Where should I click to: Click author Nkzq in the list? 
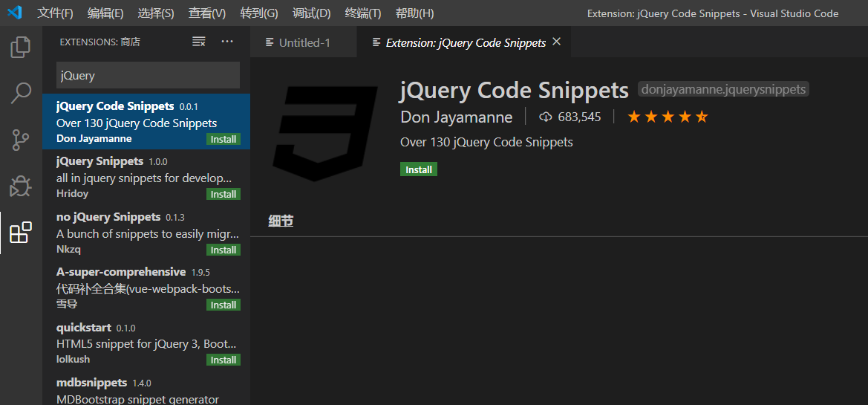pyautogui.click(x=68, y=249)
